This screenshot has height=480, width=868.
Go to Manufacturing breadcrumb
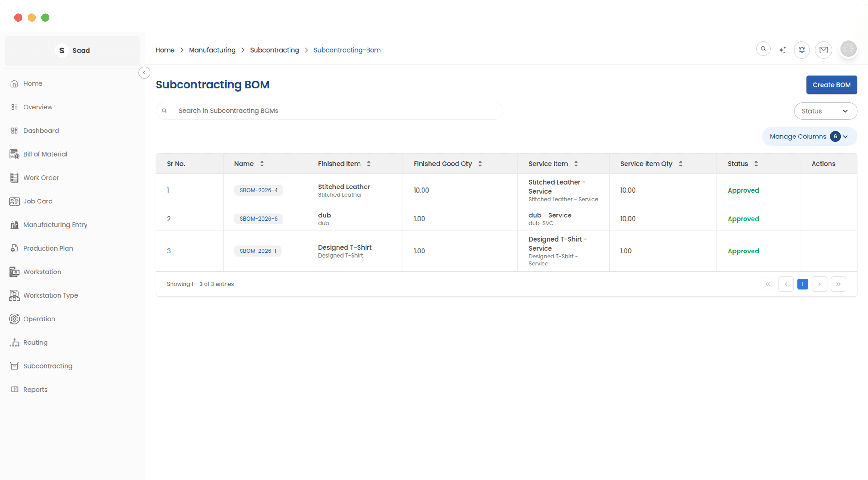pos(212,50)
